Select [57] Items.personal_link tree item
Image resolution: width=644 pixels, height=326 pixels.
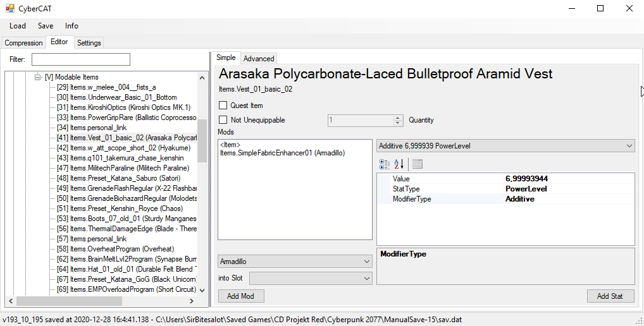[x=92, y=239]
